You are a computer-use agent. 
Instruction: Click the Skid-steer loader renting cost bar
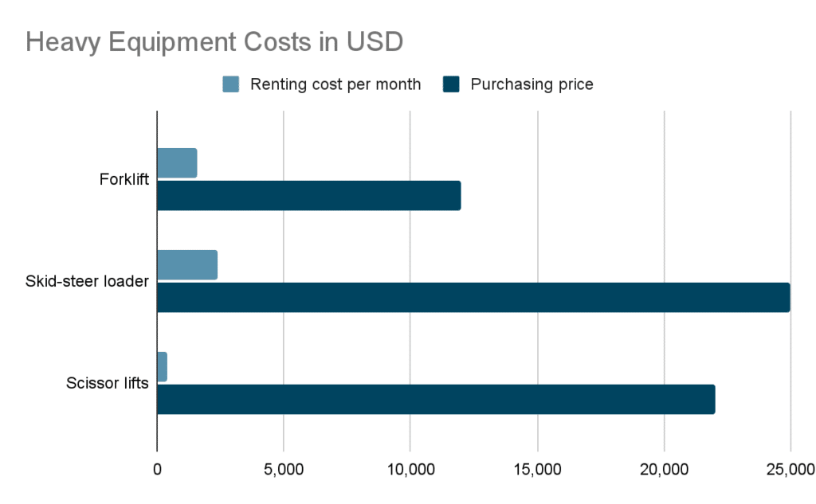(x=187, y=265)
